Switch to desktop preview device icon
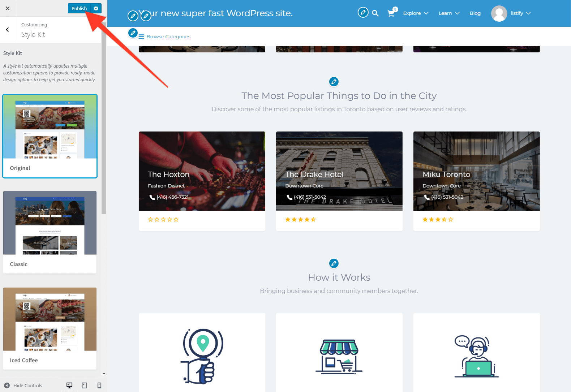 coord(69,385)
